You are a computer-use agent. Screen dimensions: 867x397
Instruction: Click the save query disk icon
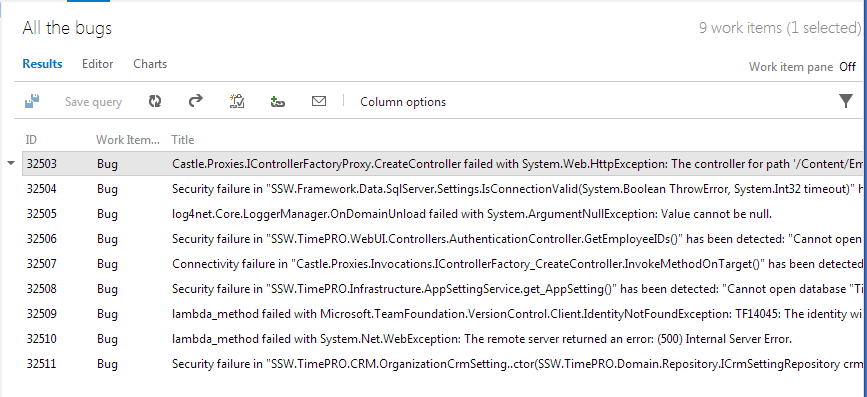tap(32, 101)
